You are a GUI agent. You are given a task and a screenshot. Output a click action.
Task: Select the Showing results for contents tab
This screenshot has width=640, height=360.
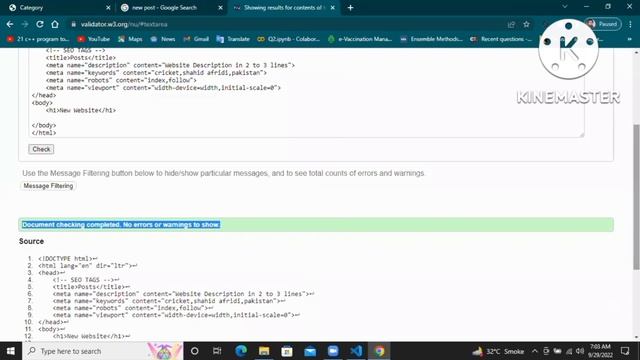coord(284,8)
